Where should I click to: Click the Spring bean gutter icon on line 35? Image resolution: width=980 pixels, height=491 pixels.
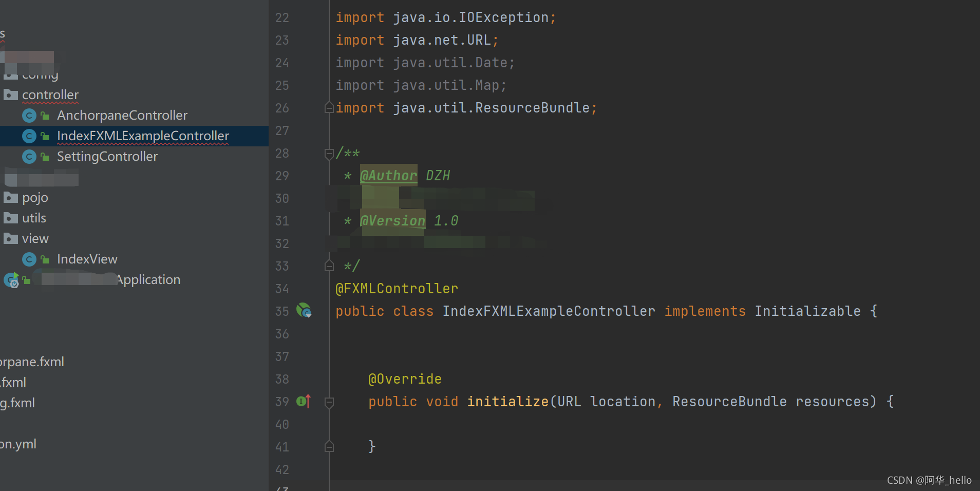(305, 311)
